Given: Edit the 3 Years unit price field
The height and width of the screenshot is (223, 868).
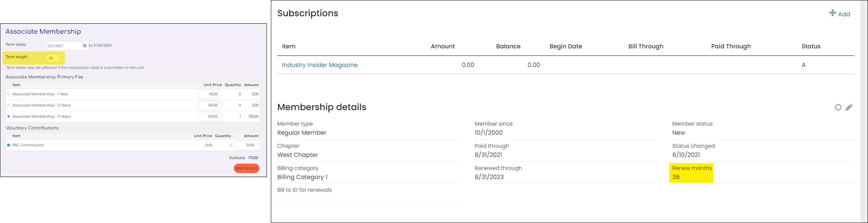Looking at the screenshot, I should click(x=209, y=116).
